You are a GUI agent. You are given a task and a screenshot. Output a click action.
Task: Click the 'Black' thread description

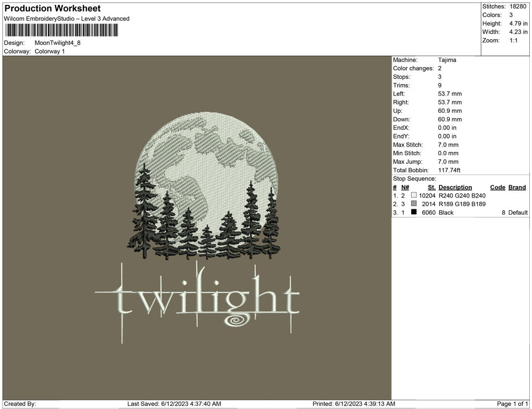446,213
